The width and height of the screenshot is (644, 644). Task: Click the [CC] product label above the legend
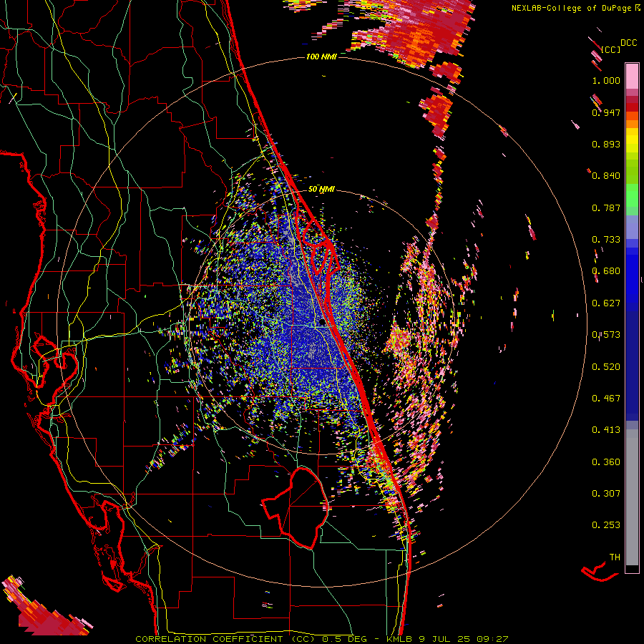tap(610, 49)
